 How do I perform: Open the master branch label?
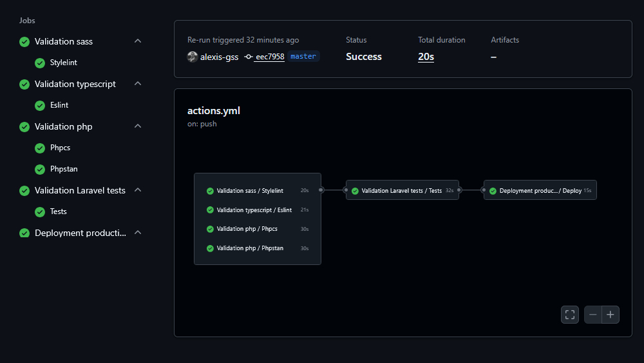[x=303, y=56]
